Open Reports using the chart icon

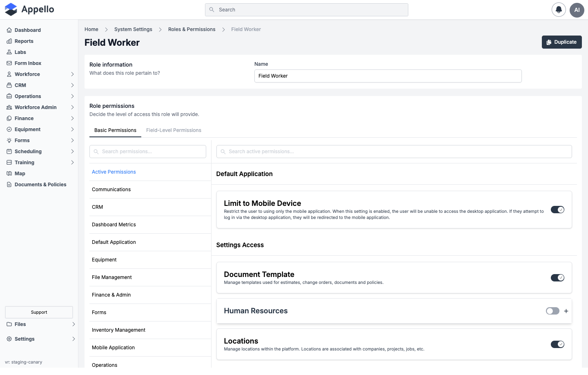tap(9, 41)
